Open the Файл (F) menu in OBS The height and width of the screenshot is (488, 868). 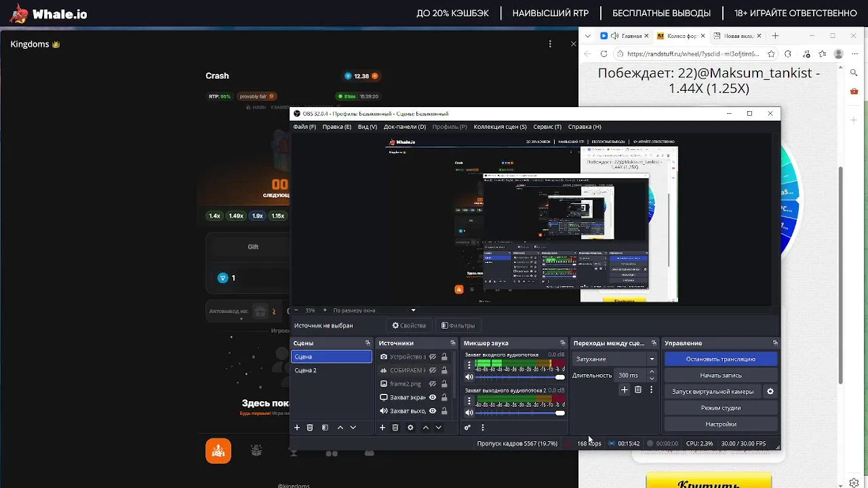click(x=304, y=127)
